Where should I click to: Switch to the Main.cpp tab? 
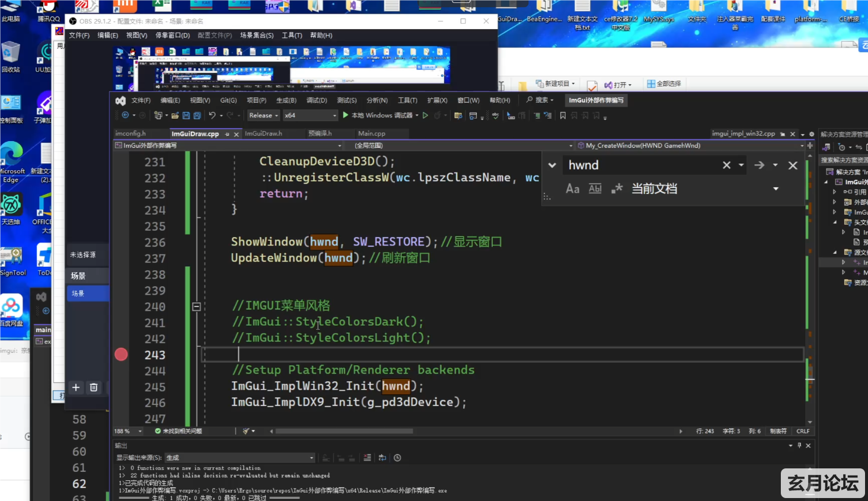[372, 134]
